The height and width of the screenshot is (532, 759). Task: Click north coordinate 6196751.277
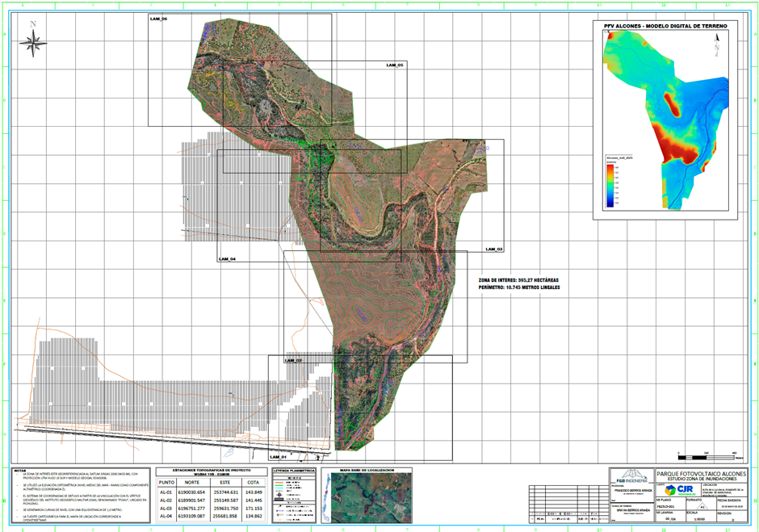coord(192,509)
